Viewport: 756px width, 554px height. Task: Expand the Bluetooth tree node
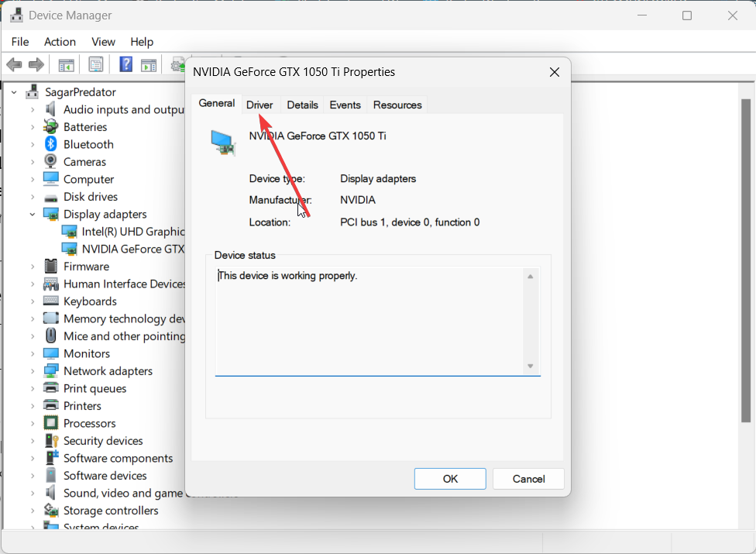(x=33, y=144)
